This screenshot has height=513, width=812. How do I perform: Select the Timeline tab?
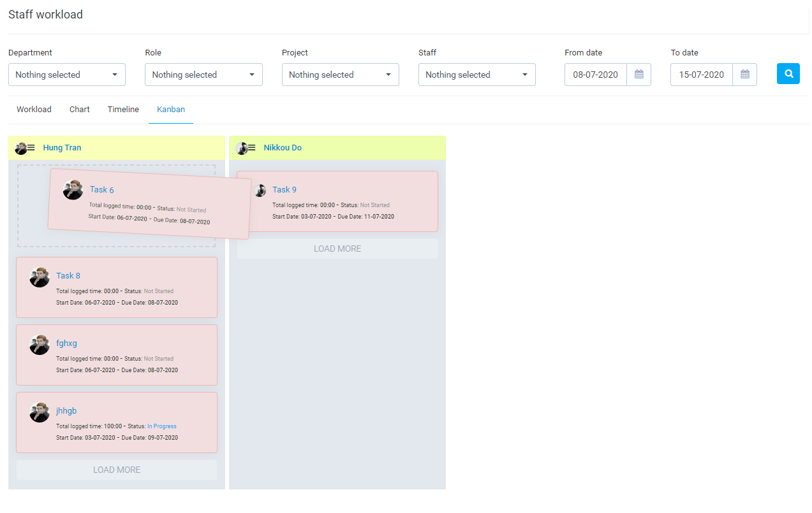(123, 110)
